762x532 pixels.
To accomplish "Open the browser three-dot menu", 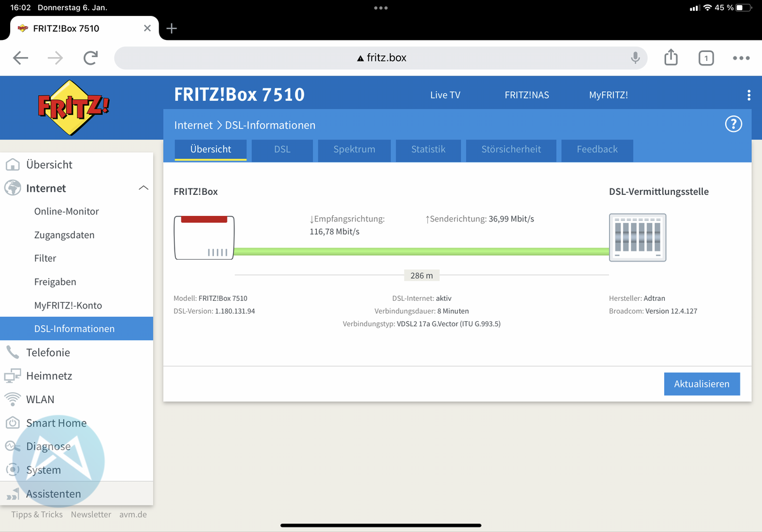I will [x=741, y=58].
